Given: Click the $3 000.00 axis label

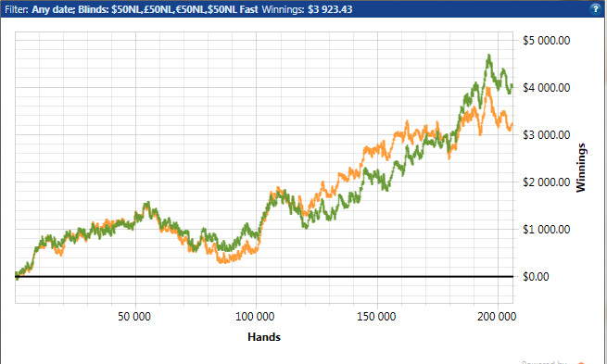Looking at the screenshot, I should [546, 135].
